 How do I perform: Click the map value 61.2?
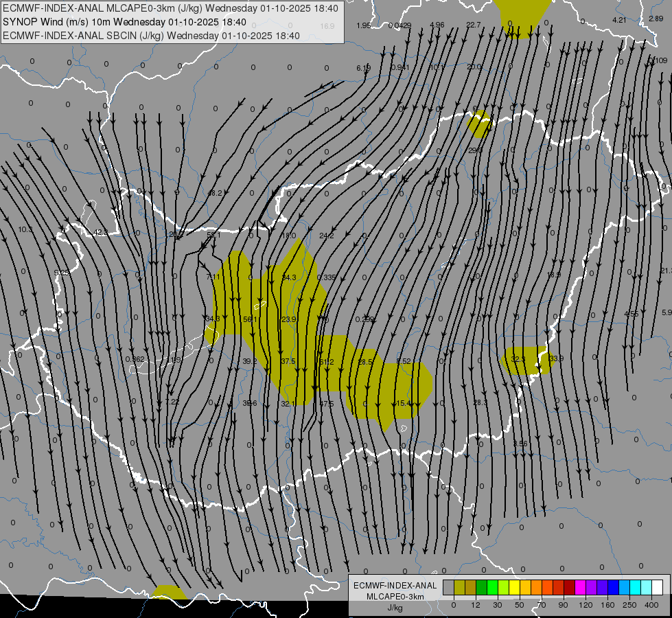coord(327,362)
